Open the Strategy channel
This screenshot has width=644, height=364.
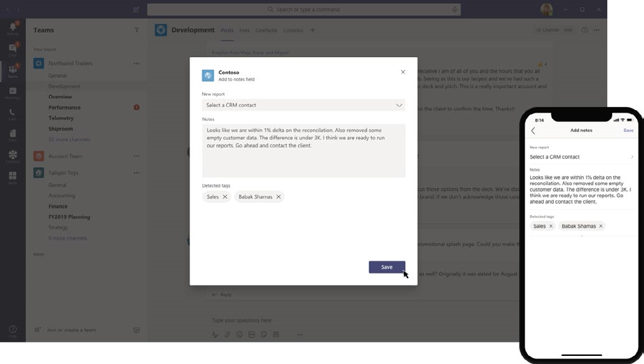58,227
